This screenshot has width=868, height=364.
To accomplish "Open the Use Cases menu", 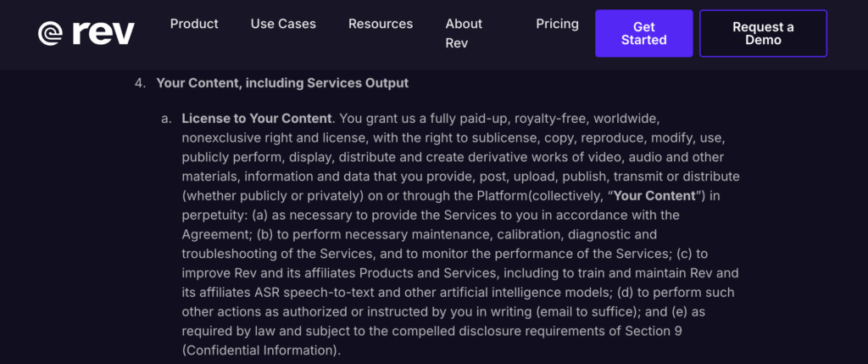I will click(x=283, y=24).
